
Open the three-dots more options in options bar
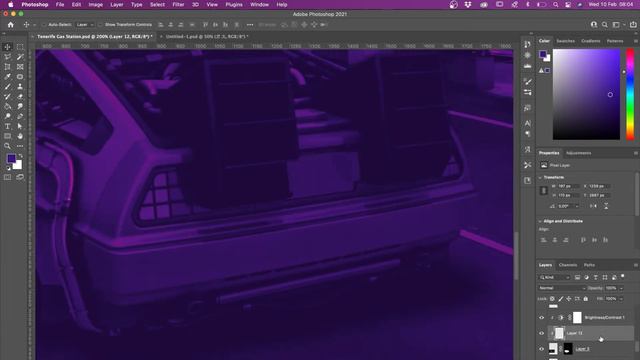pos(250,24)
